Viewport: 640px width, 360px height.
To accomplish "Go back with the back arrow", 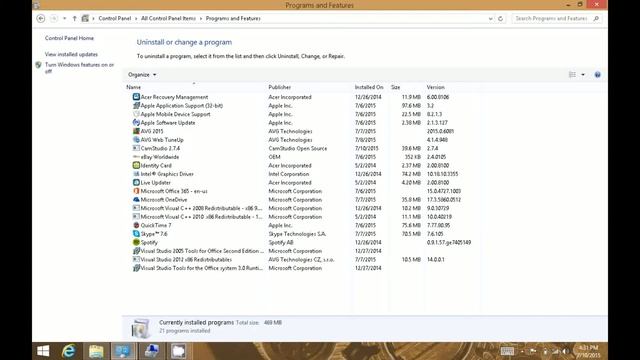I will pos(40,18).
